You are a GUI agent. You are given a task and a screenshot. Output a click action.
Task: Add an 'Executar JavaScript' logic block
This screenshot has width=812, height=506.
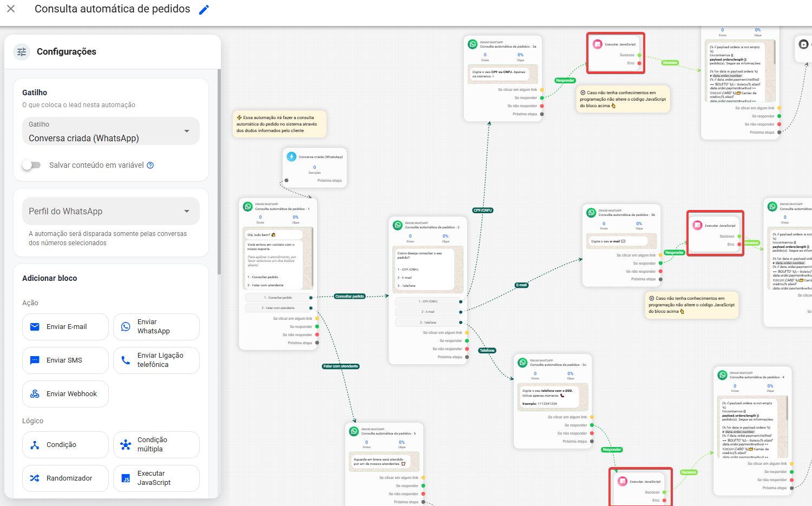click(156, 478)
